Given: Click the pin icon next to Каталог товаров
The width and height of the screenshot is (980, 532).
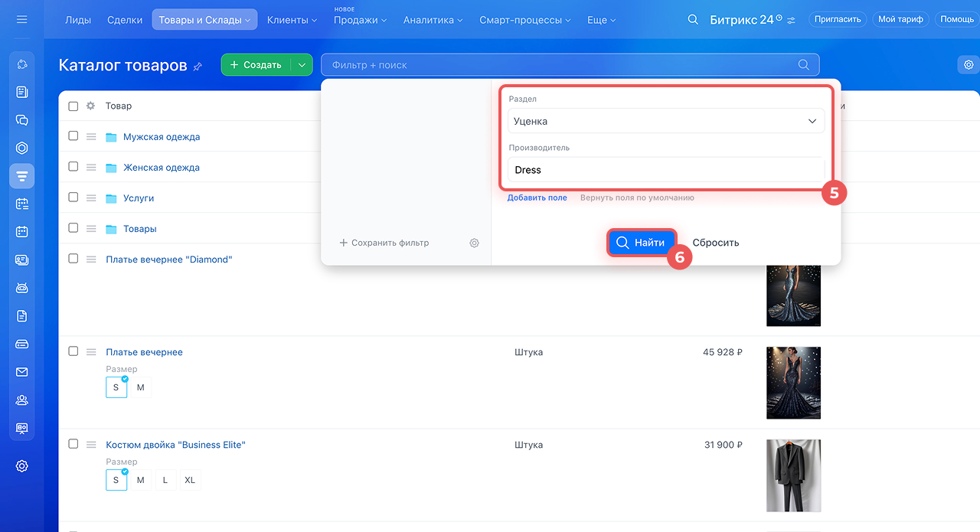Looking at the screenshot, I should click(198, 67).
